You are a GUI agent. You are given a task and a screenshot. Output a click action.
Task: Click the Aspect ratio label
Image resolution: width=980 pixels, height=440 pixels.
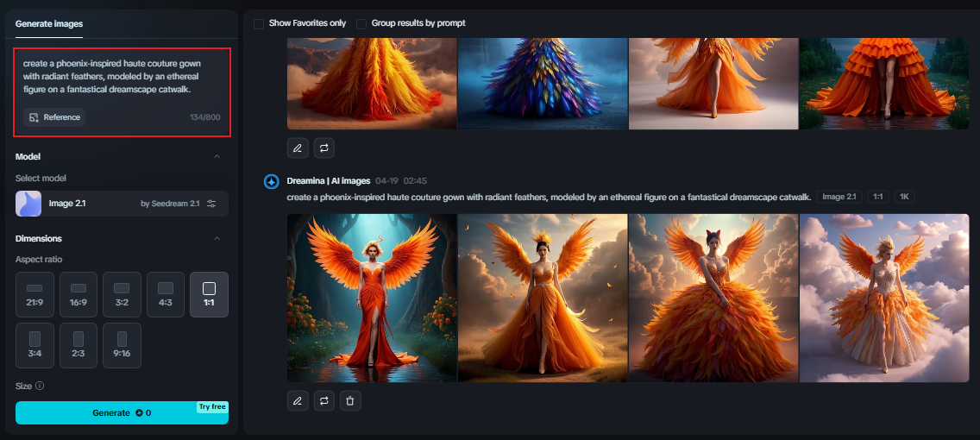(39, 260)
